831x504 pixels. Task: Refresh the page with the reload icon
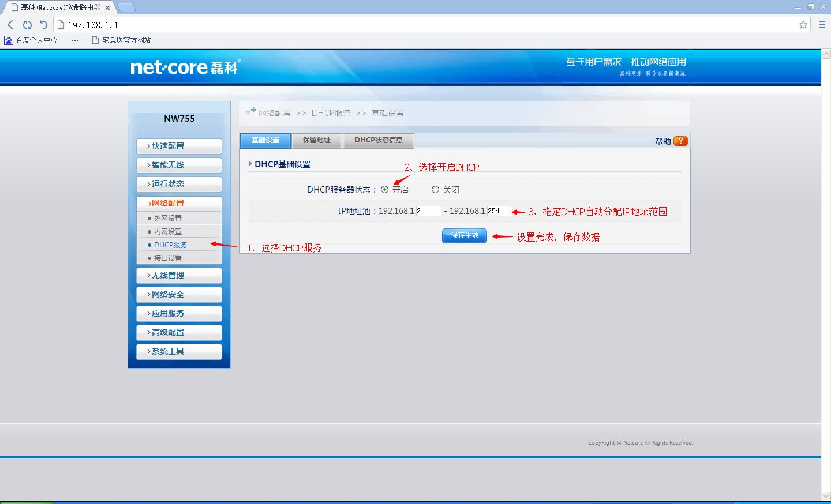click(27, 25)
